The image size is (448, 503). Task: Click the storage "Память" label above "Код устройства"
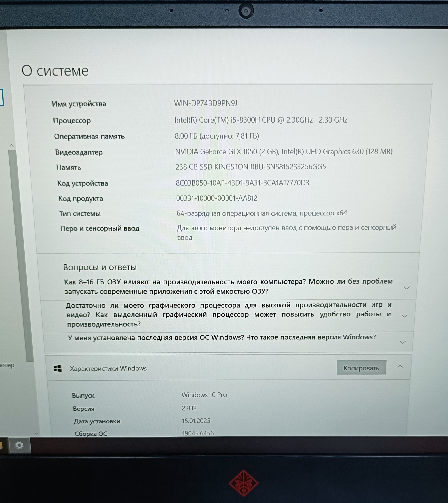68,167
